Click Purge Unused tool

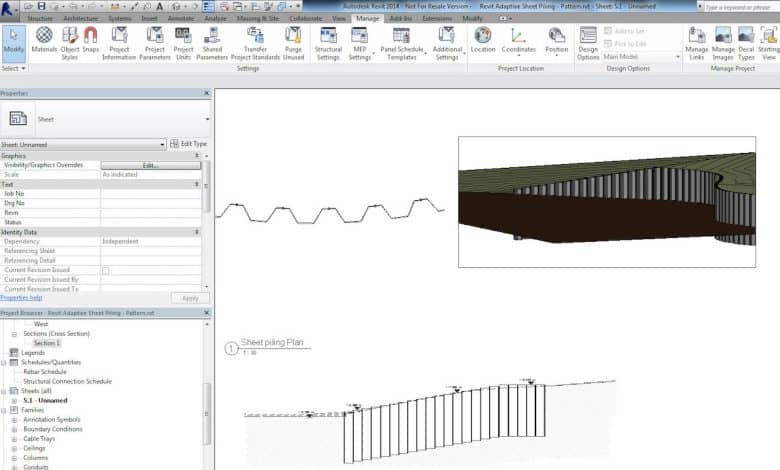(x=293, y=43)
